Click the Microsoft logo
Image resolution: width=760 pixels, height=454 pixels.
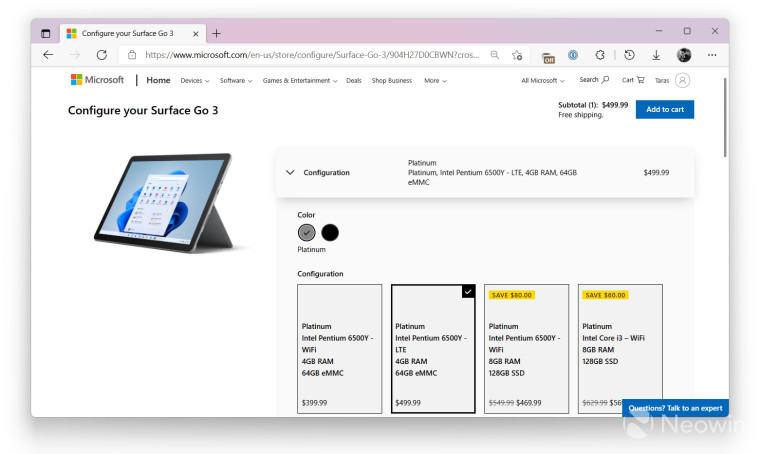[97, 80]
